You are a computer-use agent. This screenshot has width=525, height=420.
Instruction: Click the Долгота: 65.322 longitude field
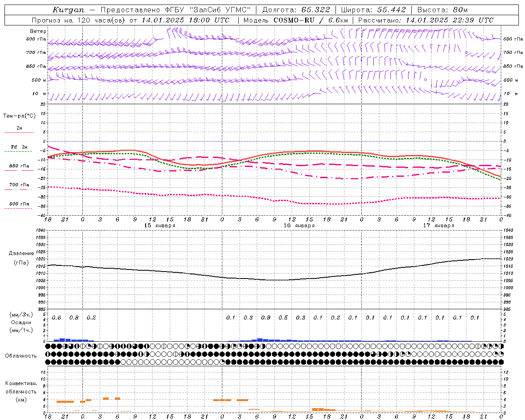coord(295,10)
